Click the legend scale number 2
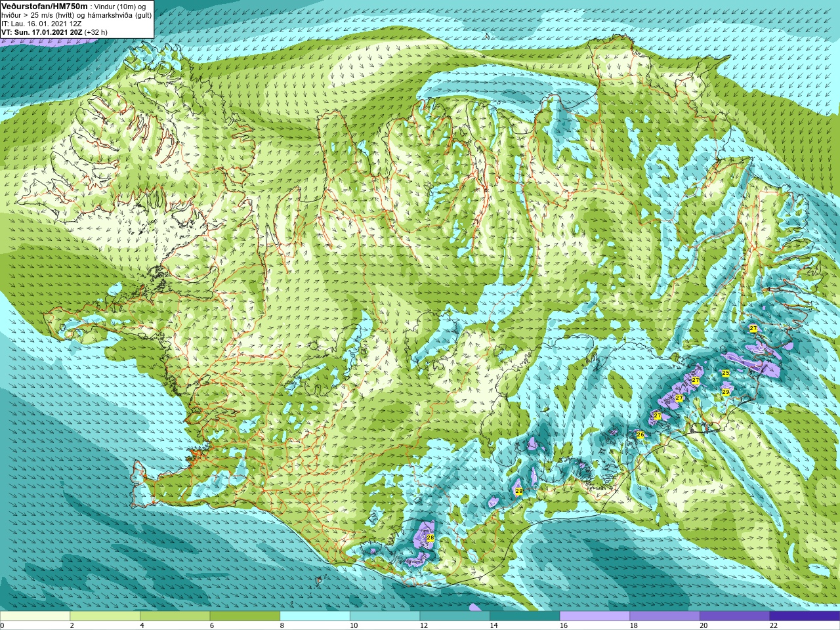 (72, 625)
